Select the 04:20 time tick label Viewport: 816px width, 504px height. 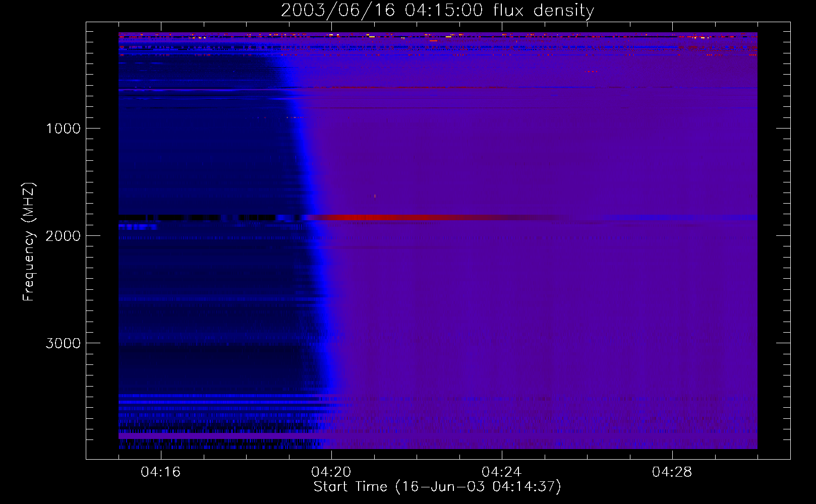click(331, 472)
